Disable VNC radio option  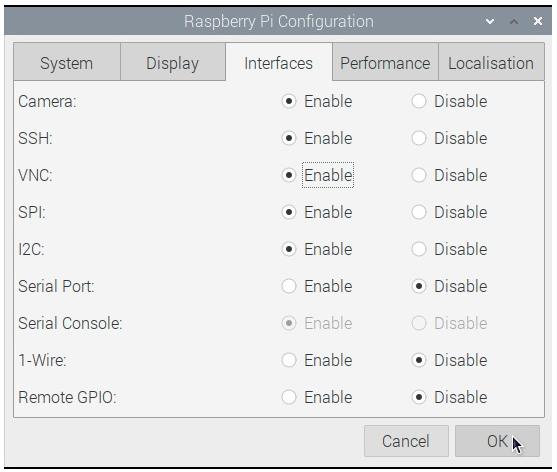coord(419,175)
